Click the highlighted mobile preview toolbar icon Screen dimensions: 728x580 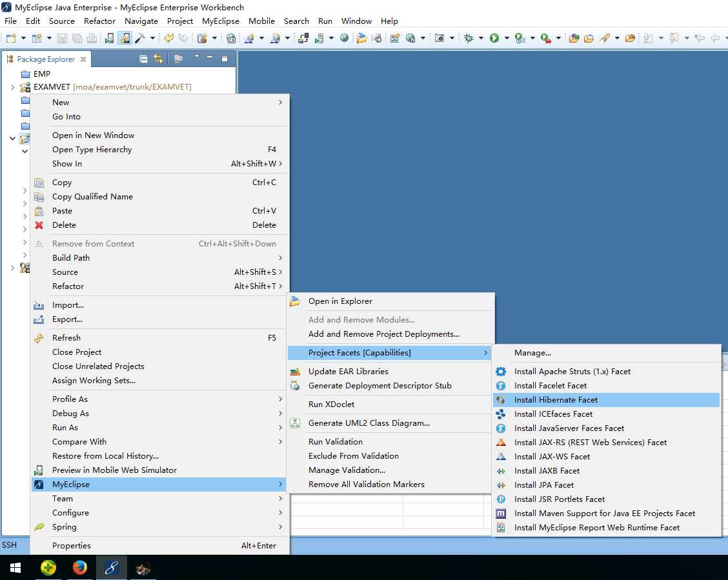(125, 38)
